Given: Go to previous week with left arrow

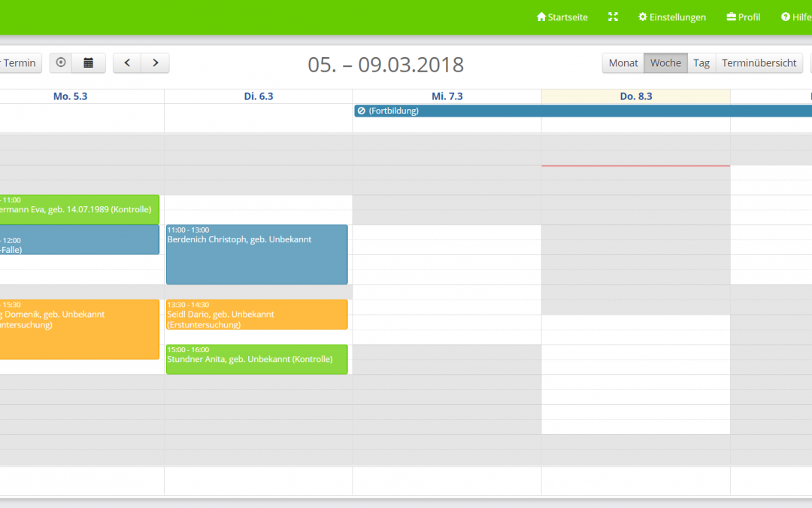Looking at the screenshot, I should pos(127,63).
